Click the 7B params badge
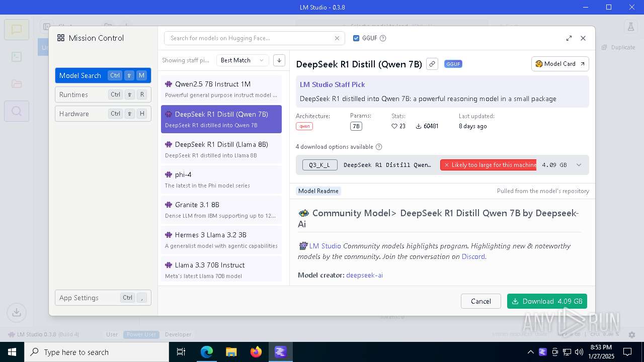 point(356,126)
